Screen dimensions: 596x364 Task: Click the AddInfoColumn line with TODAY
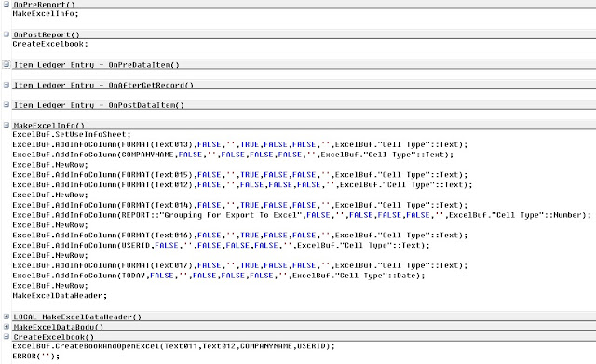pyautogui.click(x=219, y=276)
